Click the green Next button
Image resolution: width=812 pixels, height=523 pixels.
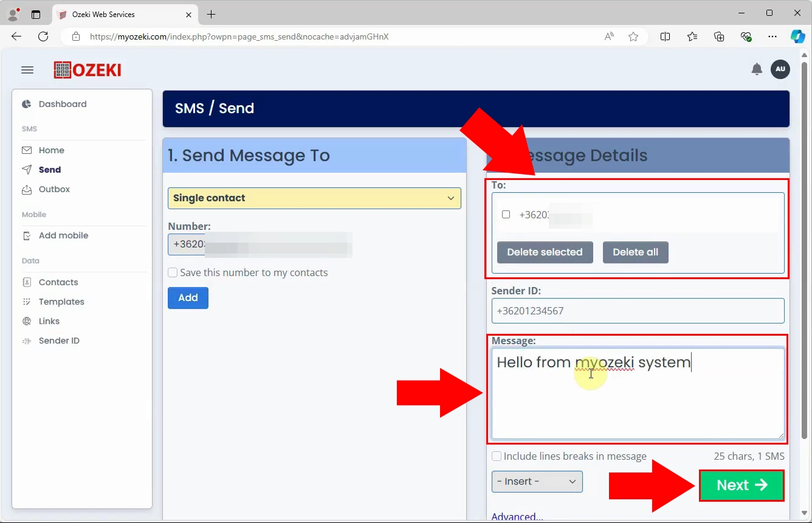point(741,485)
